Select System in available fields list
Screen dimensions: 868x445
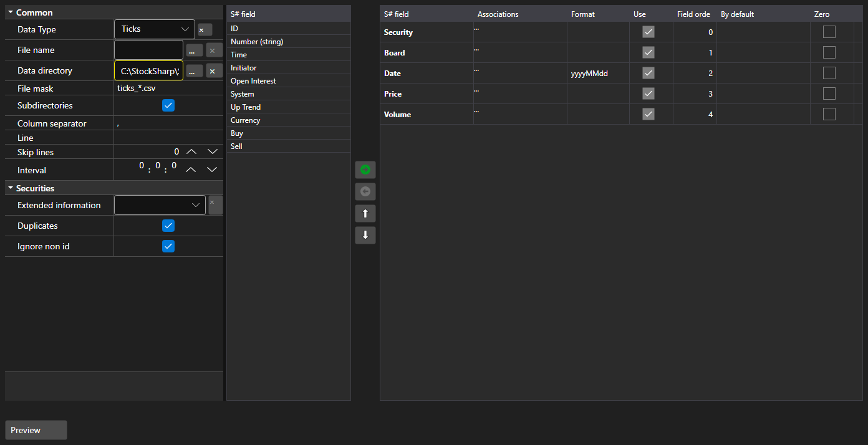click(x=289, y=93)
